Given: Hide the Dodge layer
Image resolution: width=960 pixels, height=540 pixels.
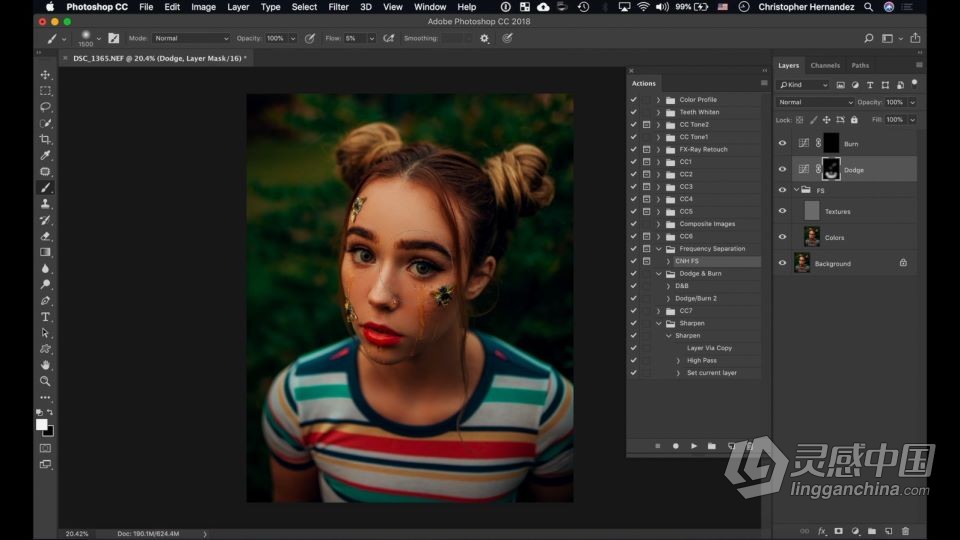Looking at the screenshot, I should click(782, 170).
